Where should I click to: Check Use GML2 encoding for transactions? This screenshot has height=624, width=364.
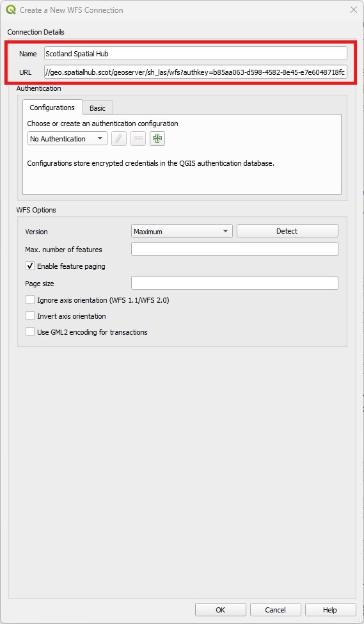pyautogui.click(x=30, y=332)
